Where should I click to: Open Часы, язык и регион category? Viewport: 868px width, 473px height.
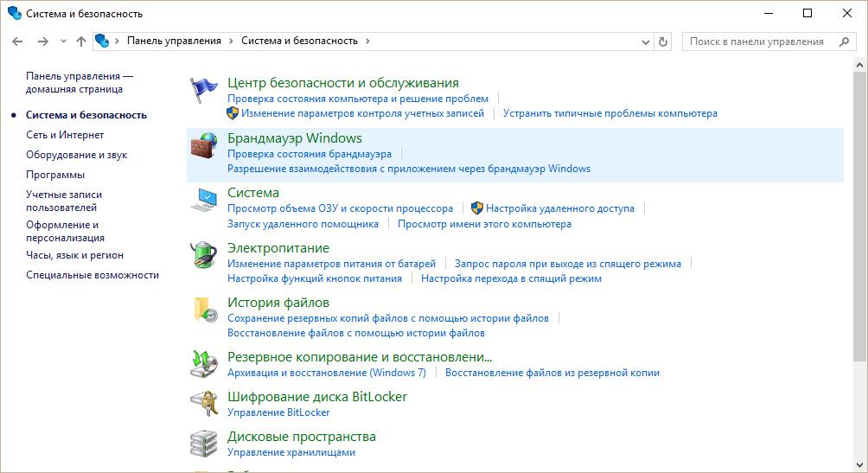pyautogui.click(x=74, y=255)
